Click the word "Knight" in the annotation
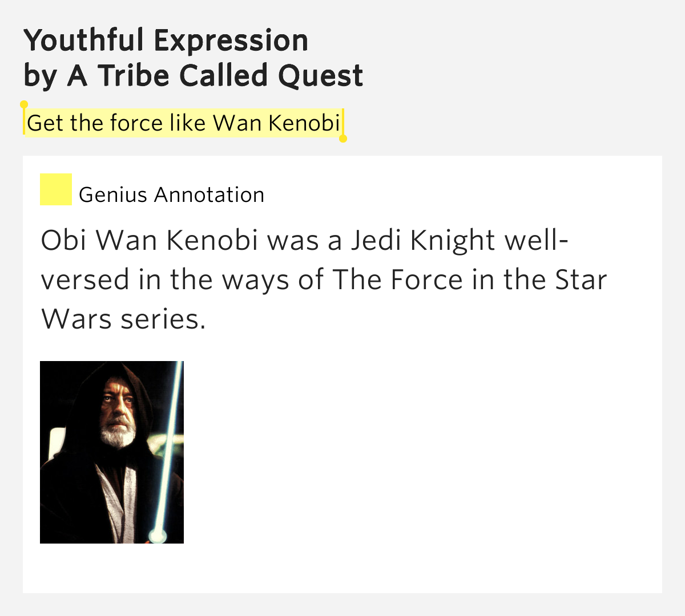 453,240
